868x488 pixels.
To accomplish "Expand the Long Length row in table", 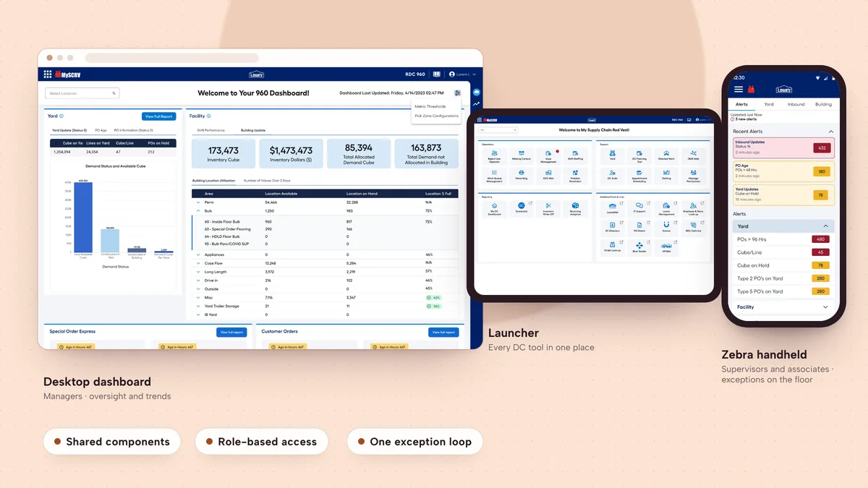I will pyautogui.click(x=197, y=272).
